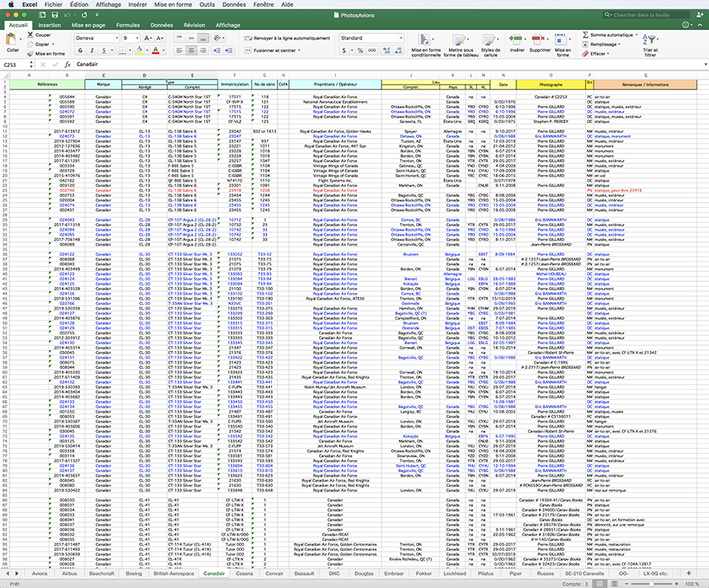Align text right

(203, 50)
